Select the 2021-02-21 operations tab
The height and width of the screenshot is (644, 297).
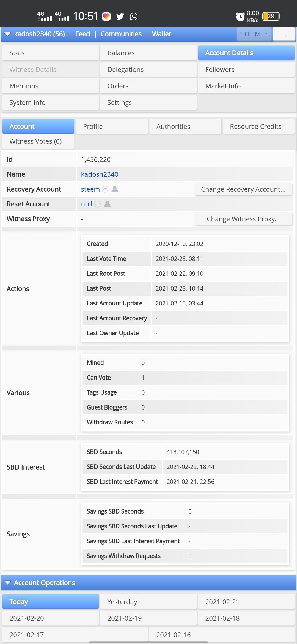246,602
